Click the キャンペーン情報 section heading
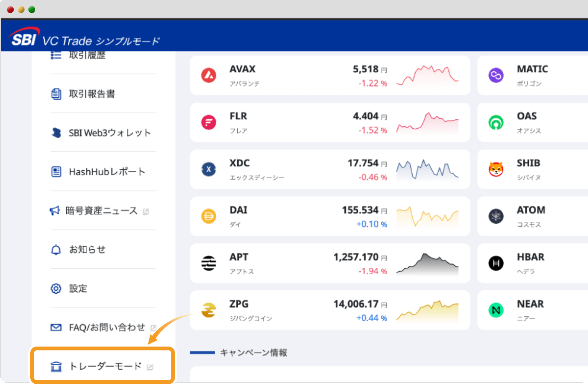Image resolution: width=588 pixels, height=386 pixels. tap(253, 353)
